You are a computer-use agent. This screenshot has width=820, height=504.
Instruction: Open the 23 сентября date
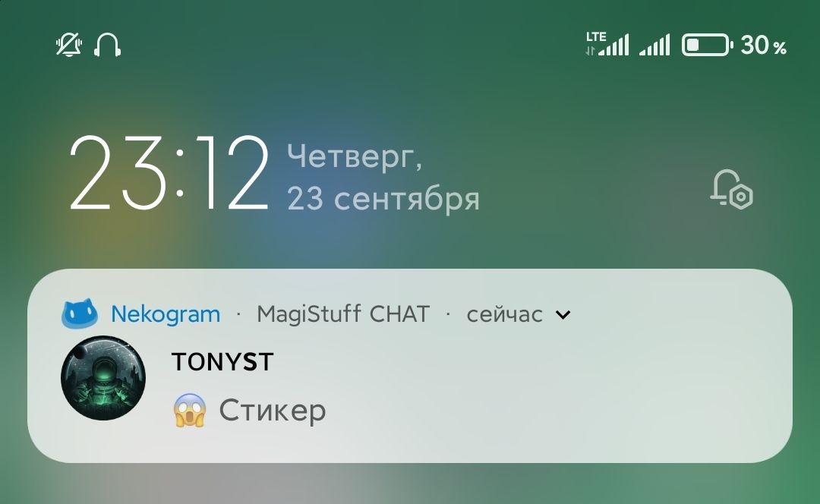(x=383, y=199)
